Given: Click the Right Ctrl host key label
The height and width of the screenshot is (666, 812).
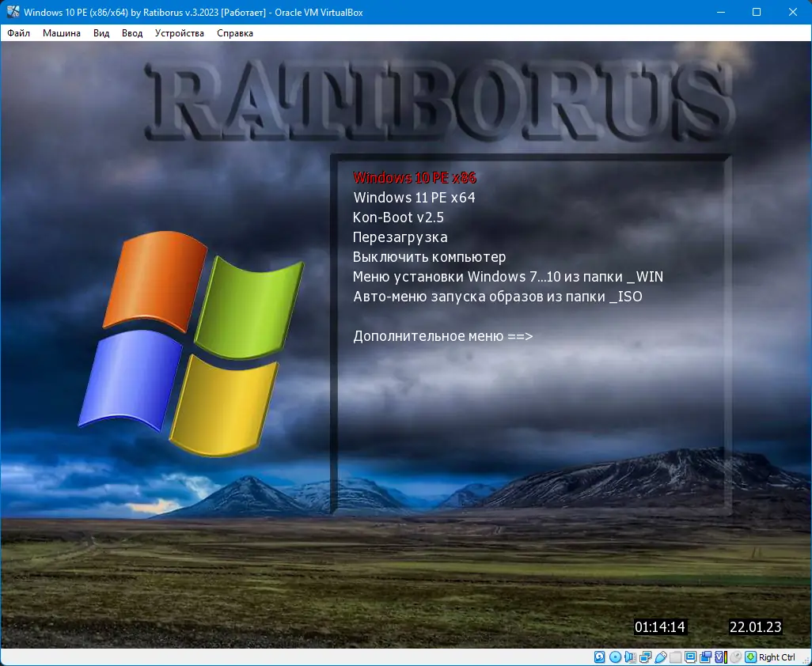Looking at the screenshot, I should 777,657.
